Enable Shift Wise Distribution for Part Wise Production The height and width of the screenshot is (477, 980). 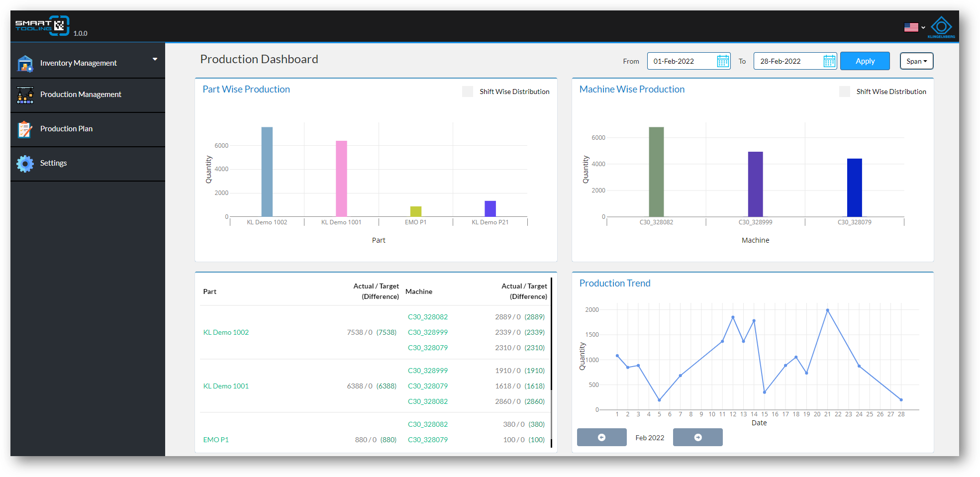[468, 92]
